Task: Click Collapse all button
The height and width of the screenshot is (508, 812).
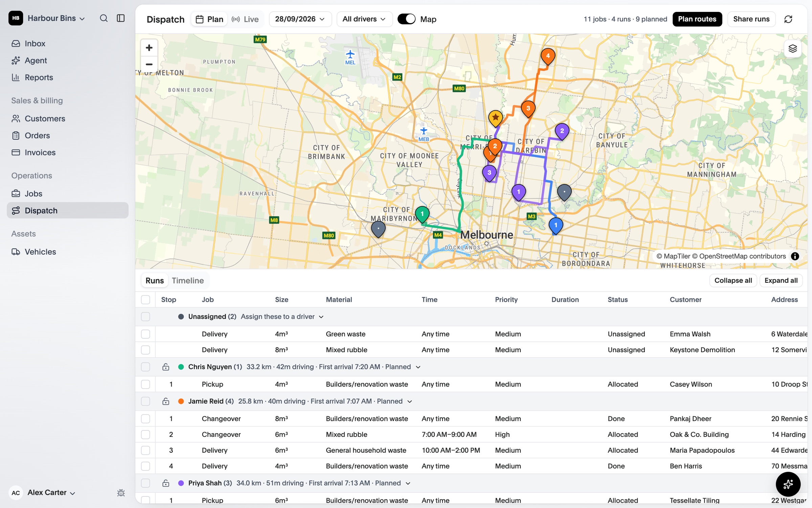Action: tap(733, 281)
